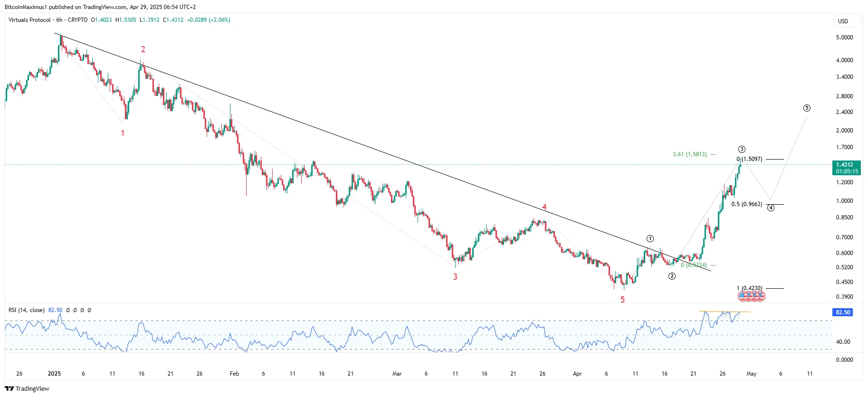
Task: Select the red wave label 3
Action: click(455, 277)
